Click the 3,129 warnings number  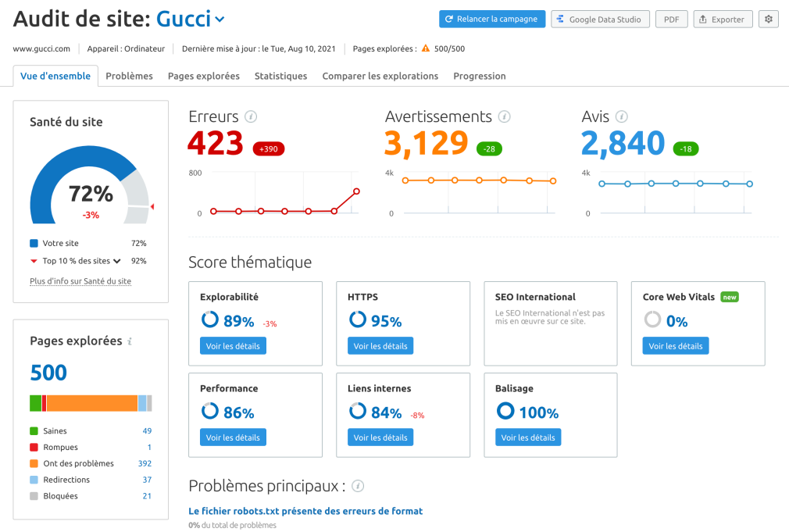coord(427,143)
